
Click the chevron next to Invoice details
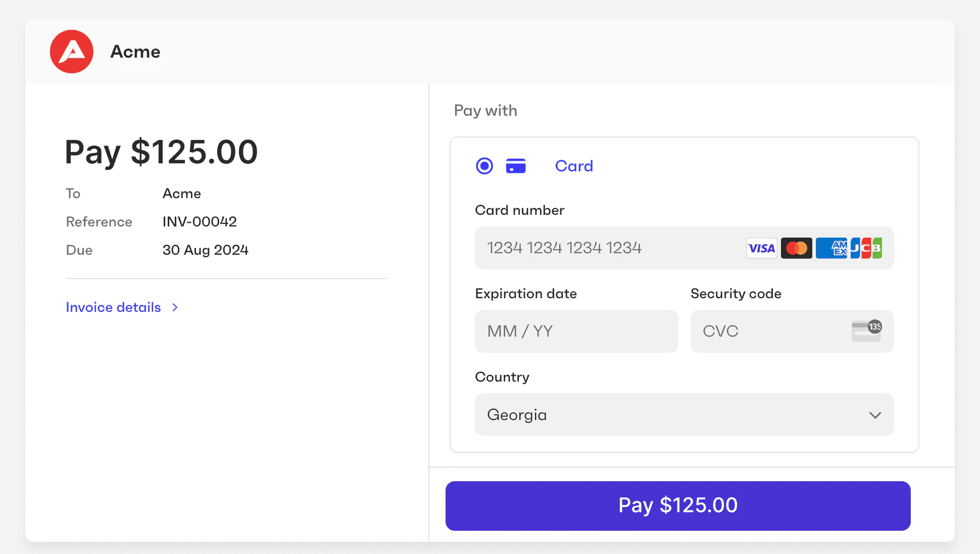tap(175, 307)
